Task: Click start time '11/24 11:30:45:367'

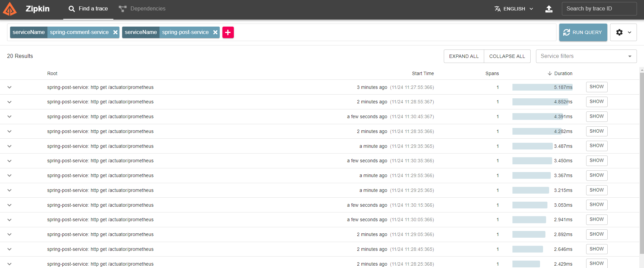Action: tap(412, 116)
